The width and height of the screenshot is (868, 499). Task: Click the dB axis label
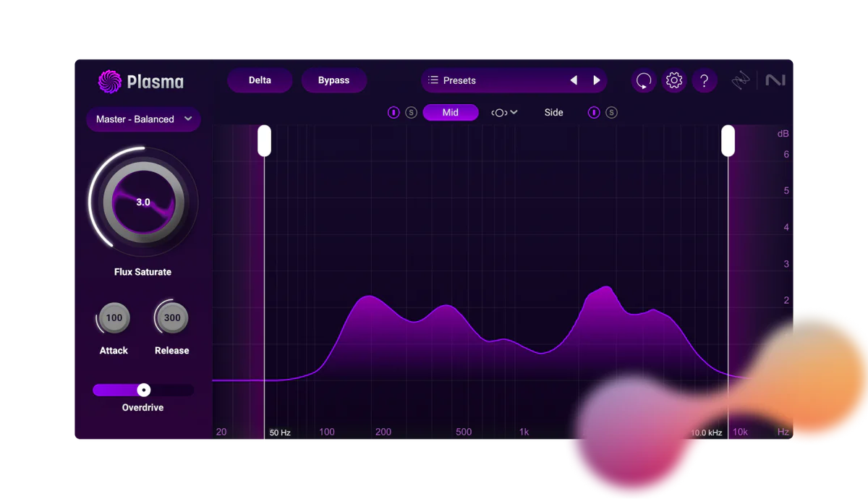tap(783, 134)
